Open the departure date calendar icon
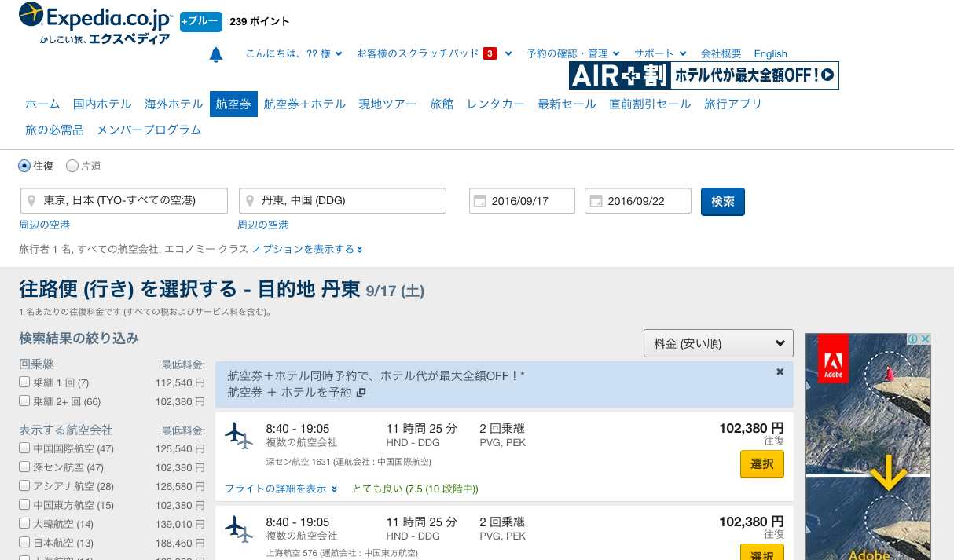The image size is (954, 560). coord(480,201)
